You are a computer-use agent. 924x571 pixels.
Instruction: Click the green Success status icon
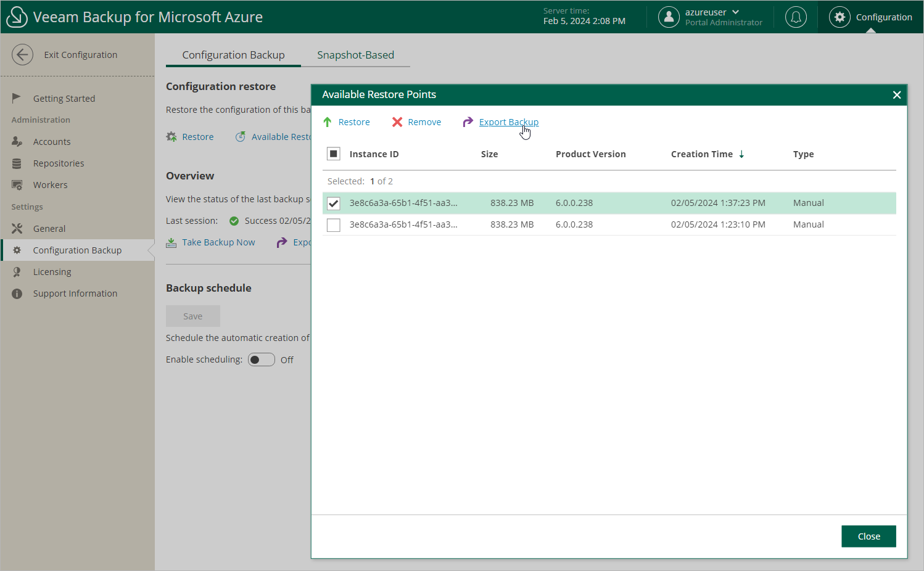[234, 221]
